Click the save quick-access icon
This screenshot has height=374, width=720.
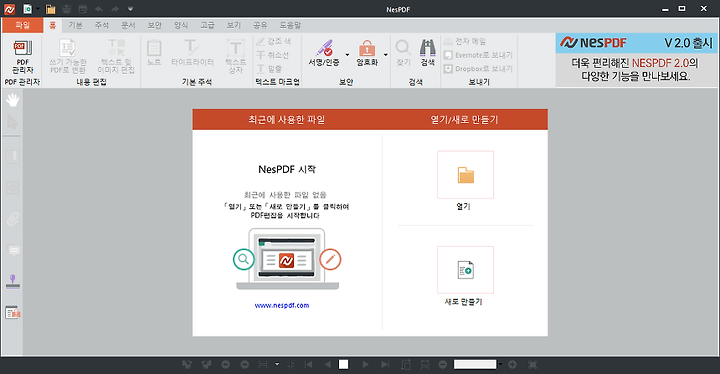[x=67, y=9]
